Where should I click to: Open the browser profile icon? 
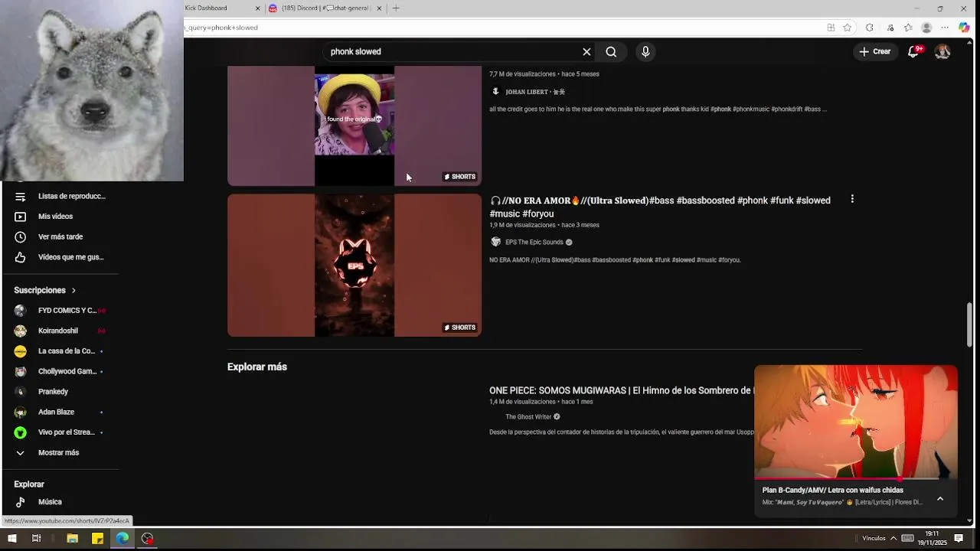[926, 28]
